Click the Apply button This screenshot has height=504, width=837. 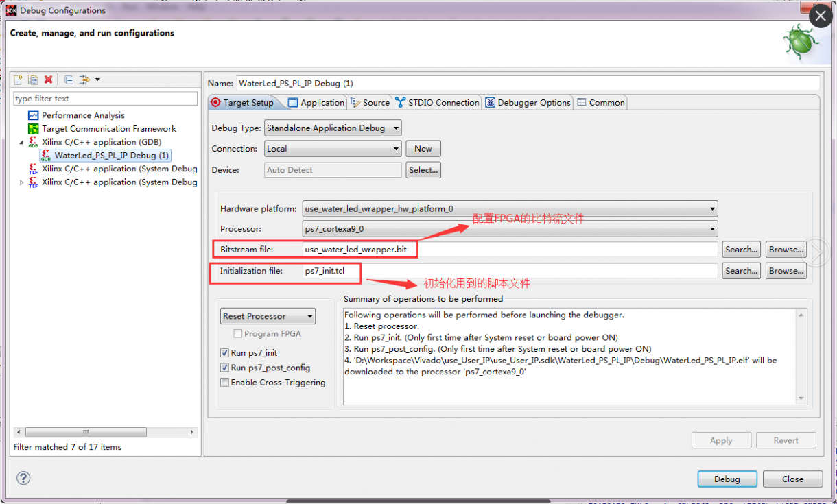(721, 440)
